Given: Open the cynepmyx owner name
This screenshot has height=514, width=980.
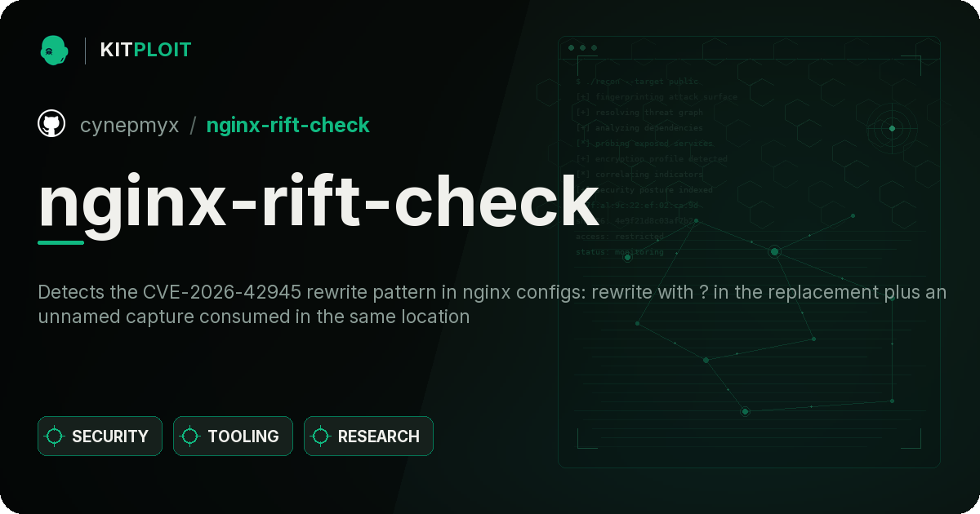Looking at the screenshot, I should pos(130,125).
